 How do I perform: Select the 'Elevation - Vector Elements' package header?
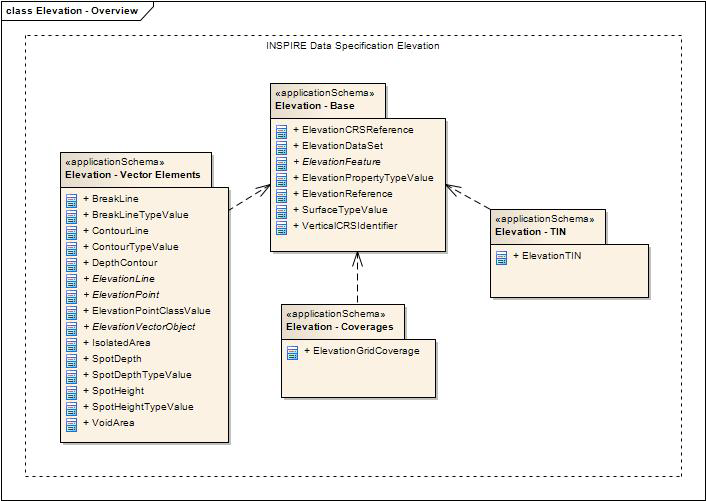click(136, 169)
